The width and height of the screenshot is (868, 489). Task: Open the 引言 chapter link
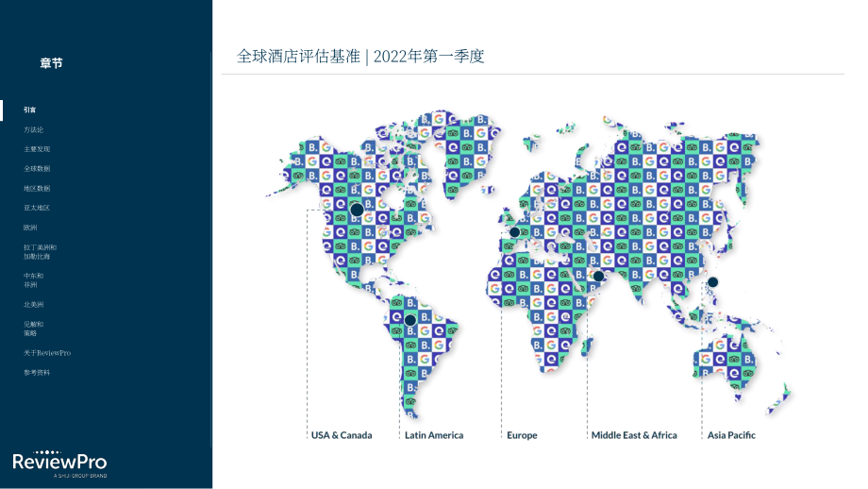(30, 110)
